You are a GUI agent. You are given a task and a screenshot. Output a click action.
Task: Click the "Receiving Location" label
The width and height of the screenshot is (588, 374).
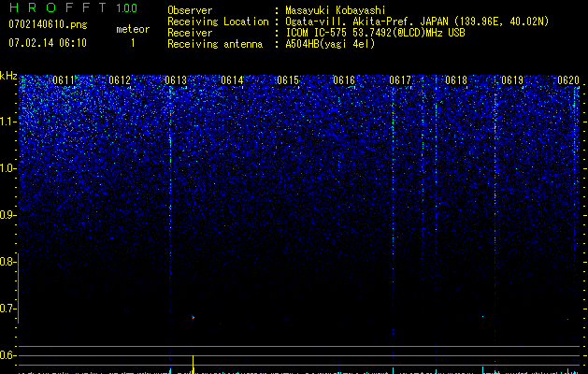pos(218,22)
